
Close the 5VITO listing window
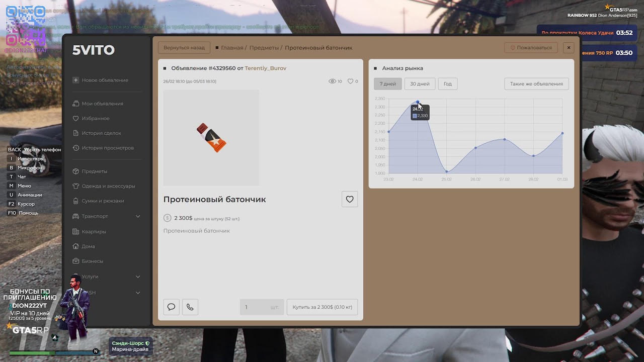point(569,48)
